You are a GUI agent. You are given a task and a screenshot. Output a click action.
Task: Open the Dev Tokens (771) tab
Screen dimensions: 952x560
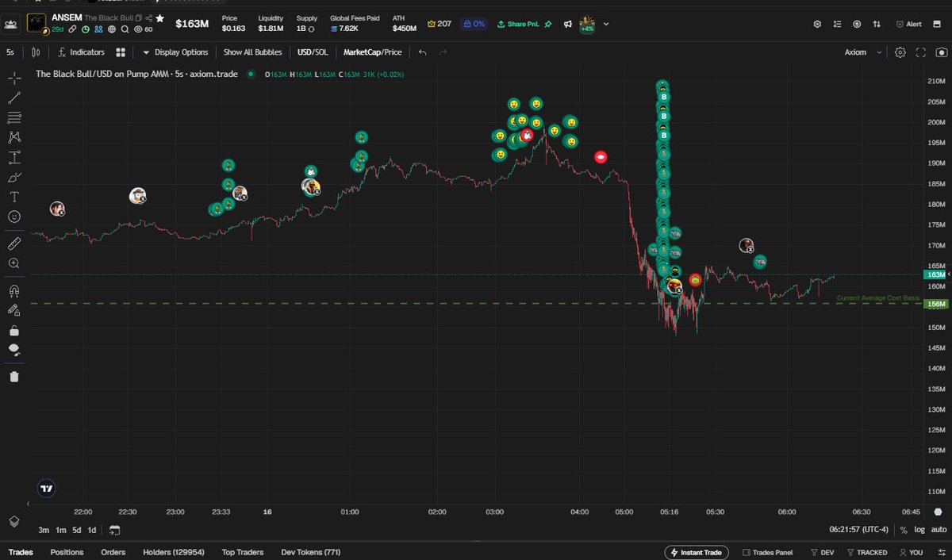click(311, 552)
